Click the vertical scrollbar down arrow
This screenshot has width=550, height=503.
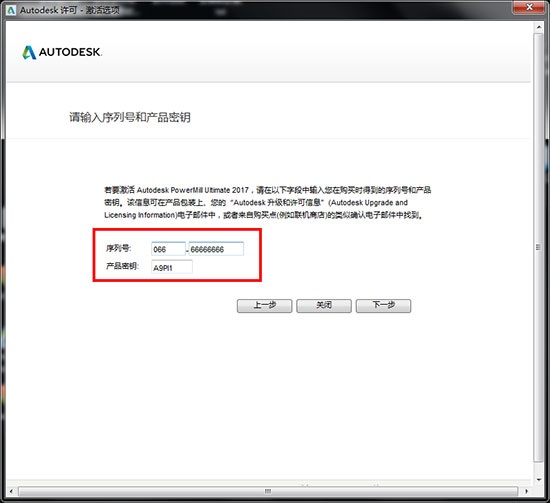coord(539,479)
